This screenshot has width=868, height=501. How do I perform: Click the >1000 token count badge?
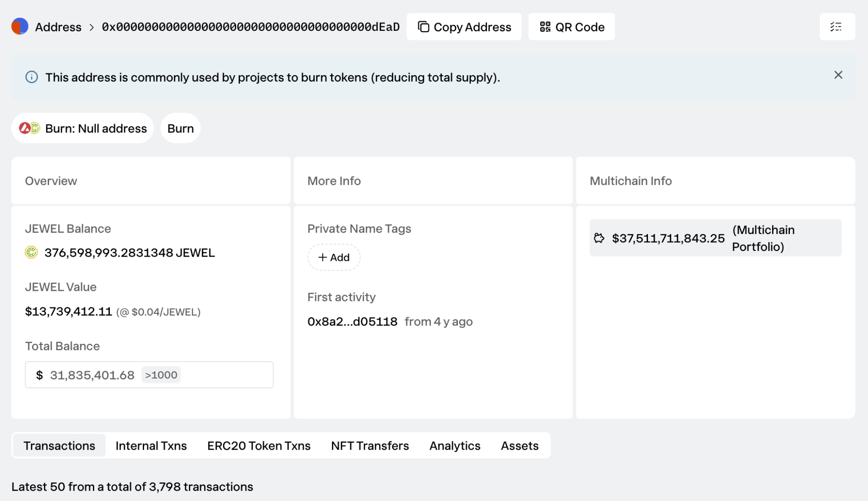[x=161, y=375]
